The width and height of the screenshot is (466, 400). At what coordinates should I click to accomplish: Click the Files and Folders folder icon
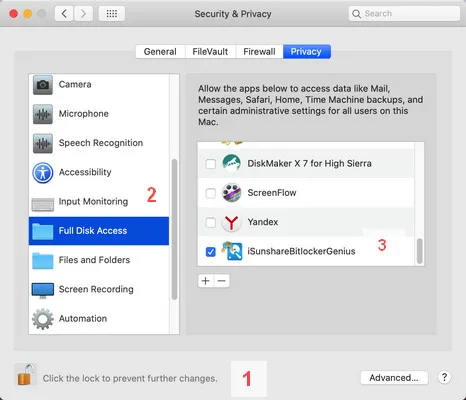coord(43,261)
